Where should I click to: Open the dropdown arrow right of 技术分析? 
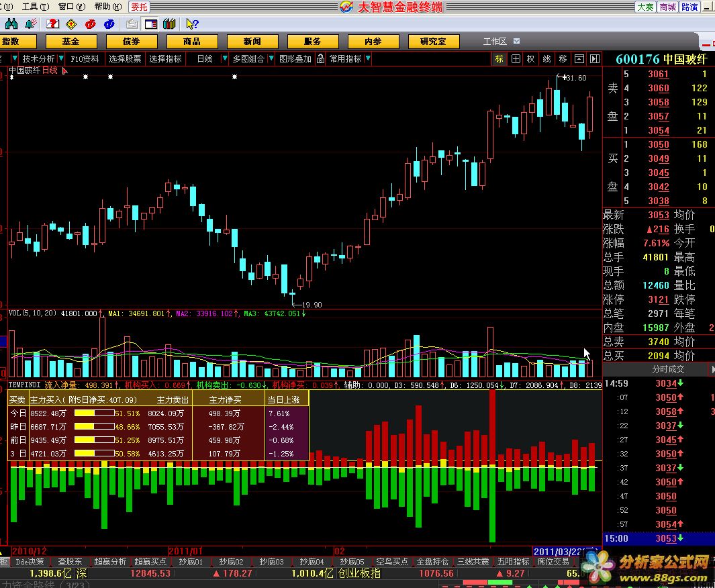[x=61, y=59]
